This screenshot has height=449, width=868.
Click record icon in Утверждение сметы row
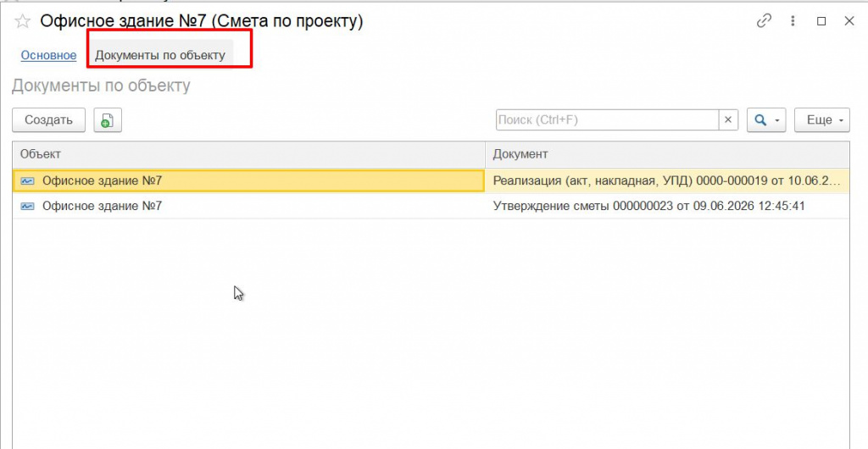(x=28, y=206)
